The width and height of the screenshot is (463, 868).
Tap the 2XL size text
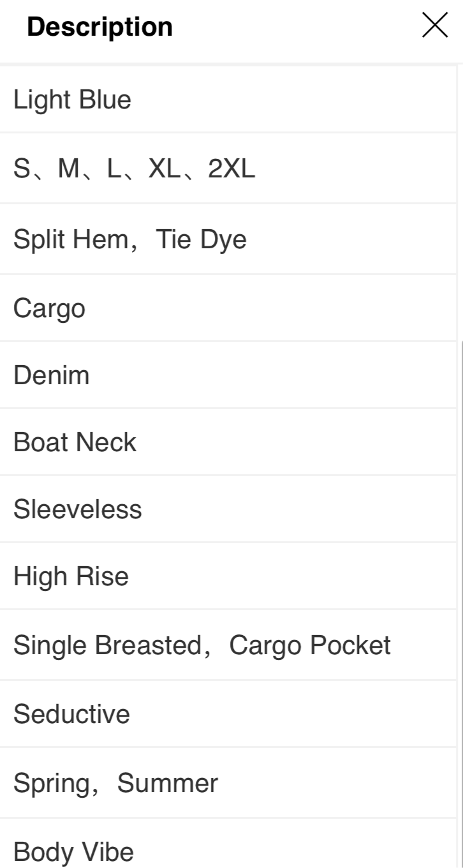[x=231, y=170]
